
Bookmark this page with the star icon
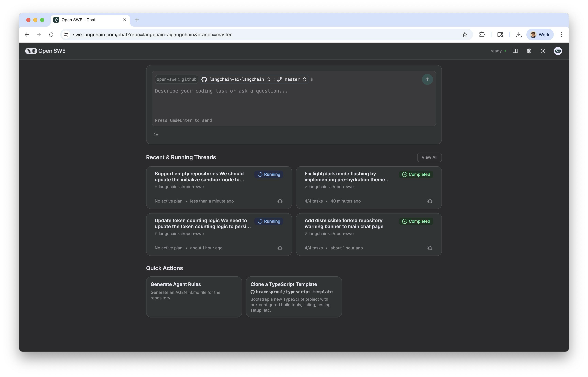(465, 35)
